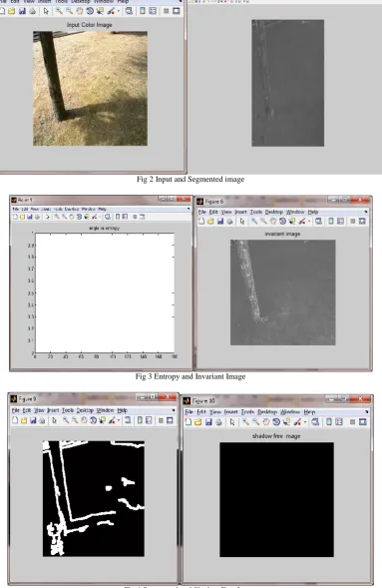Image resolution: width=382 pixels, height=588 pixels.
Task: Expand Brush dropdown arrow in Input Color Image window
Action: coord(119,11)
